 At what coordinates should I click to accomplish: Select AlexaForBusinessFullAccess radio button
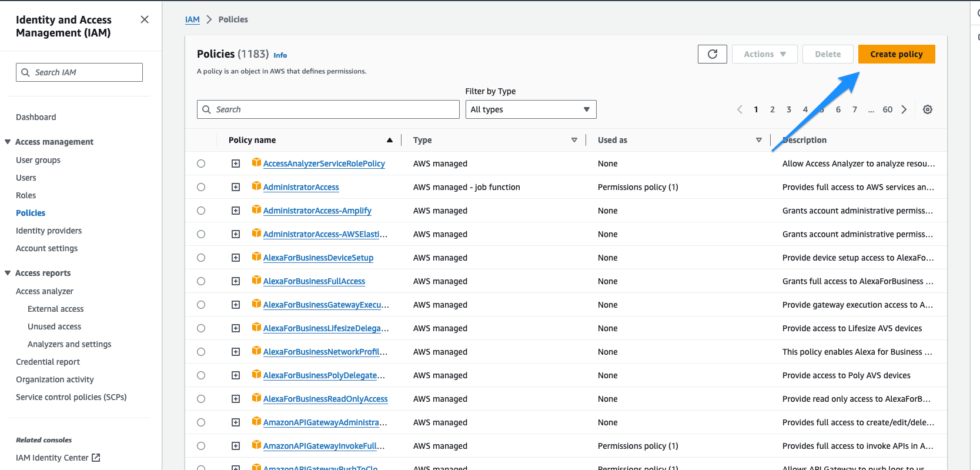(201, 281)
